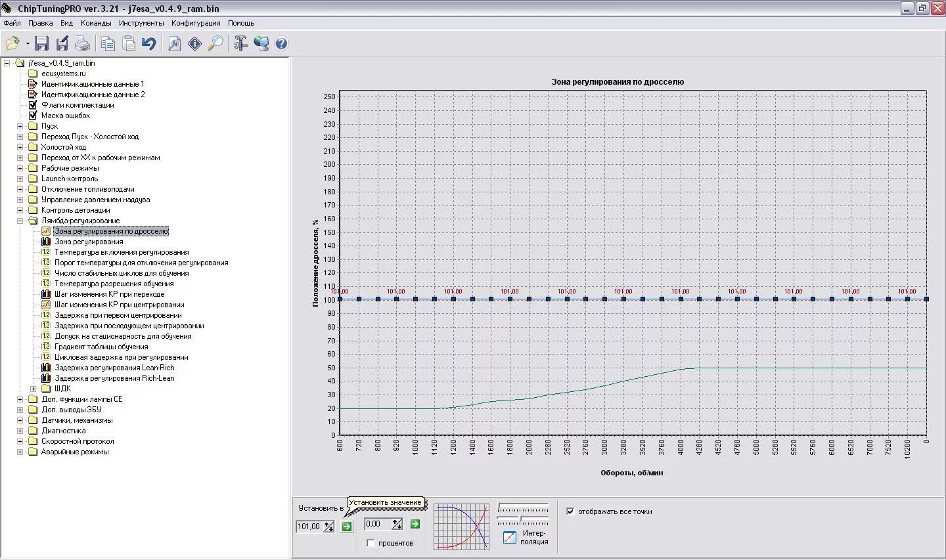
Task: Click the stepper arrows beside the 101,00 field
Action: (328, 527)
